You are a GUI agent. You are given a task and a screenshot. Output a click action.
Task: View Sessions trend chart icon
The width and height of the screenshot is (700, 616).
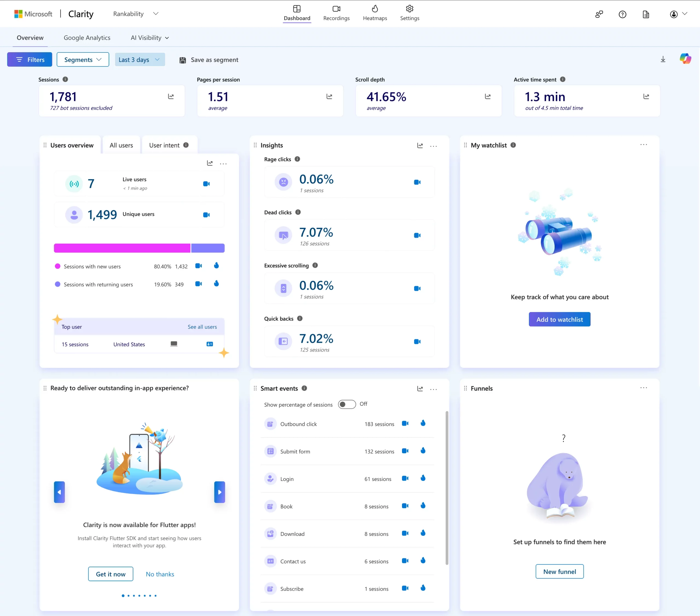tap(171, 96)
